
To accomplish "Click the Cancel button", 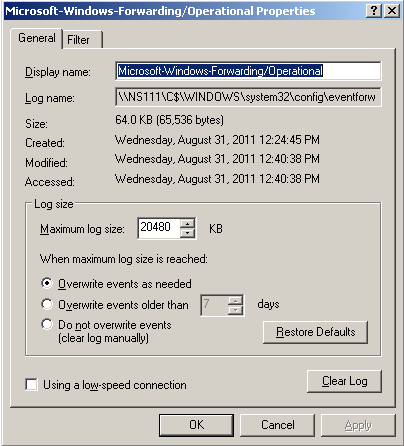I will point(277,425).
